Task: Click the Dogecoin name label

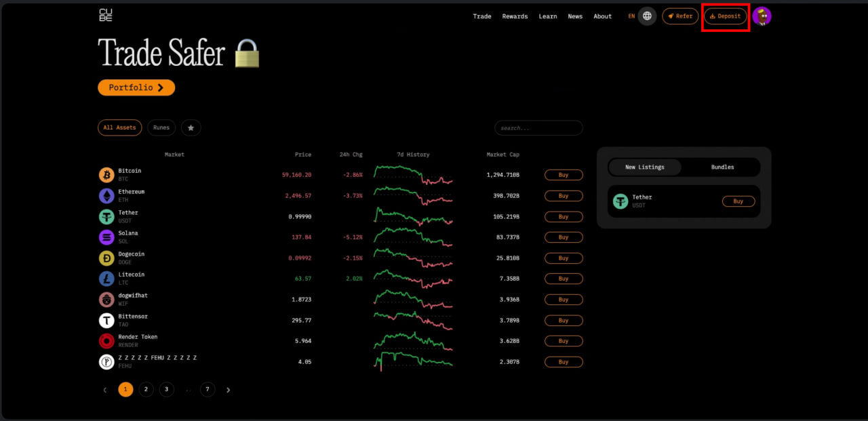Action: click(131, 254)
